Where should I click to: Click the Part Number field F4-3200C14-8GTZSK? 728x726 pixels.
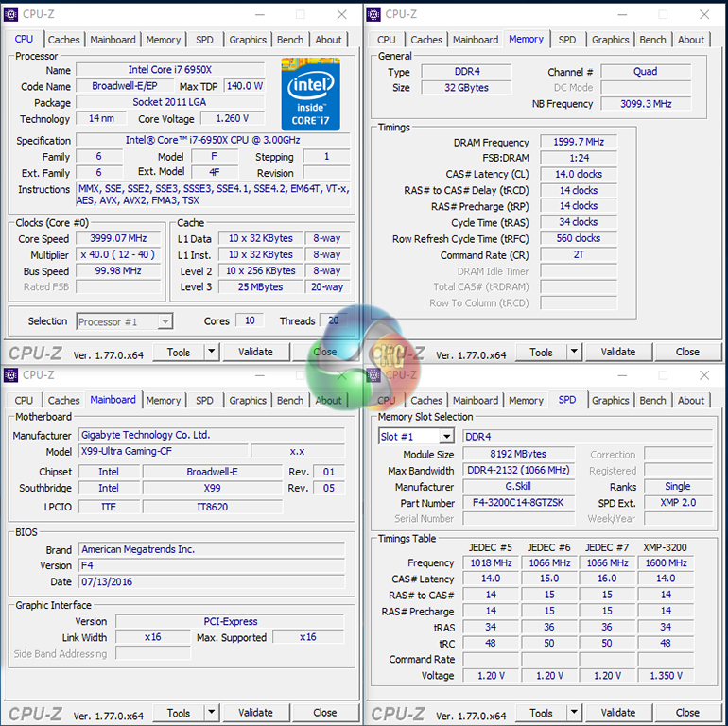(518, 503)
